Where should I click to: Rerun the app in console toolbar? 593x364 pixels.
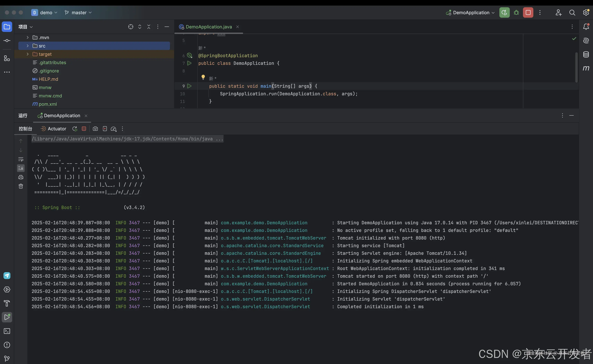tap(75, 129)
